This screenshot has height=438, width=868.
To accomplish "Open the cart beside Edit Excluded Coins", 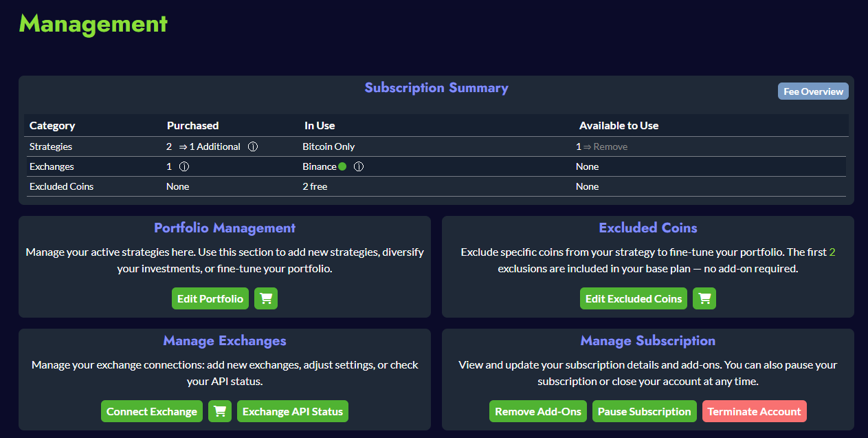I will pos(704,298).
